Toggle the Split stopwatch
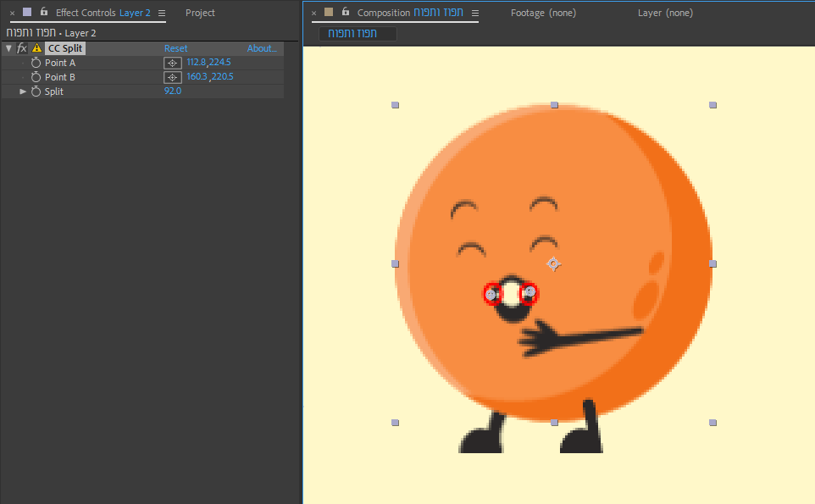 (x=36, y=91)
